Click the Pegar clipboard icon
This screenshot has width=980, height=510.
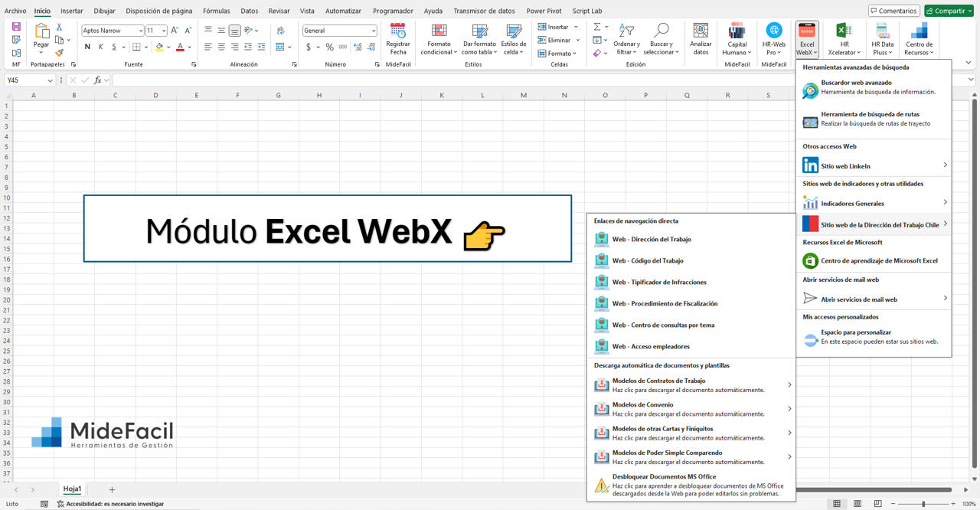pyautogui.click(x=41, y=31)
